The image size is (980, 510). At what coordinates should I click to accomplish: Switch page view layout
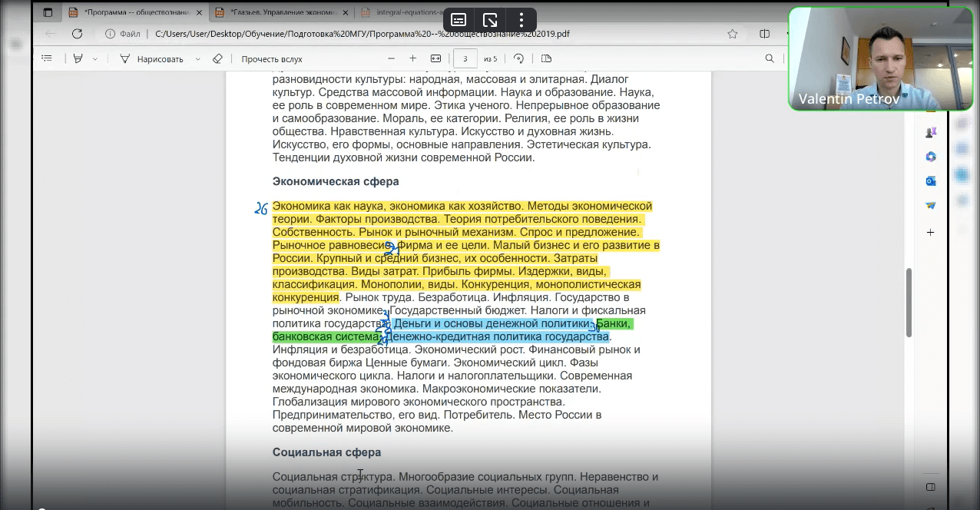click(546, 58)
